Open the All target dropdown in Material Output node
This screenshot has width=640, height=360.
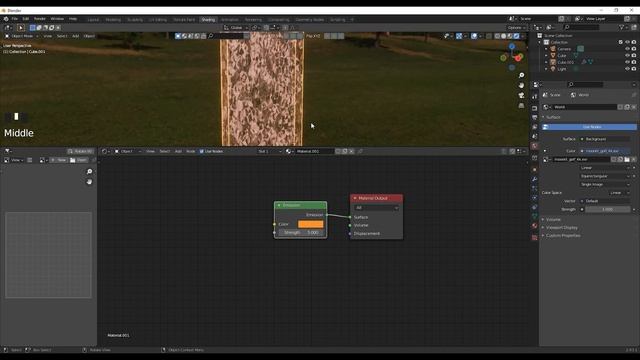pyautogui.click(x=376, y=208)
